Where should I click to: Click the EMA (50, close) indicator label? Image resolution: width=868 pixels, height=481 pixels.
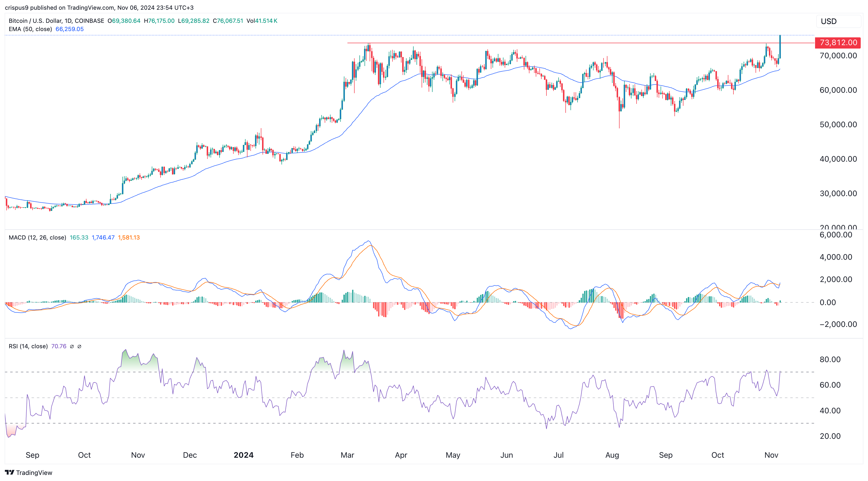(30, 29)
